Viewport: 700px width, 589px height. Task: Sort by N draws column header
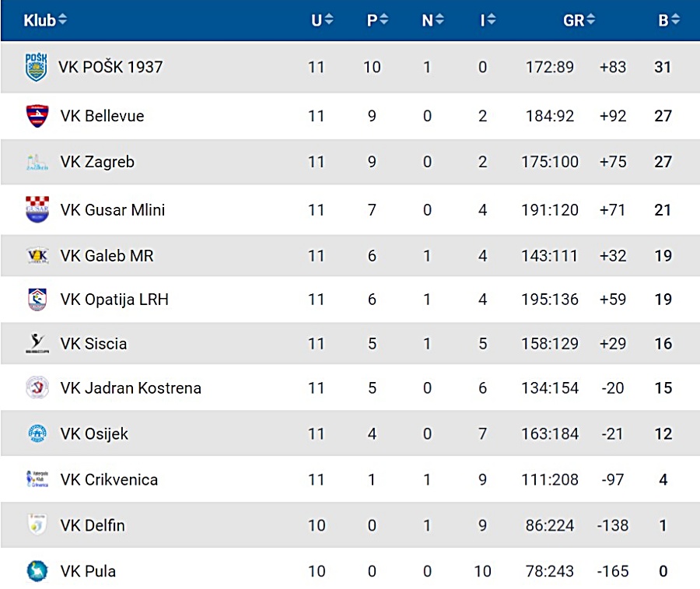pyautogui.click(x=432, y=20)
